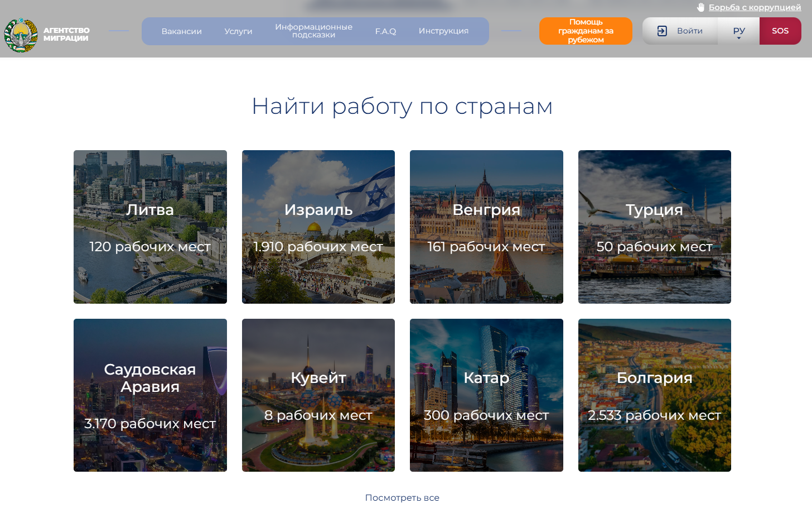Select the F.A.Q navigation item

click(385, 31)
